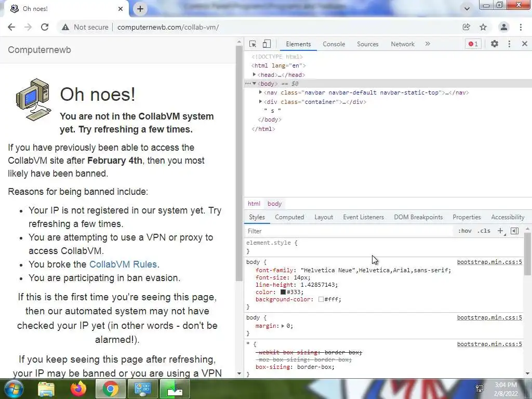Click the Not secure warning icon
532x399 pixels.
(65, 27)
